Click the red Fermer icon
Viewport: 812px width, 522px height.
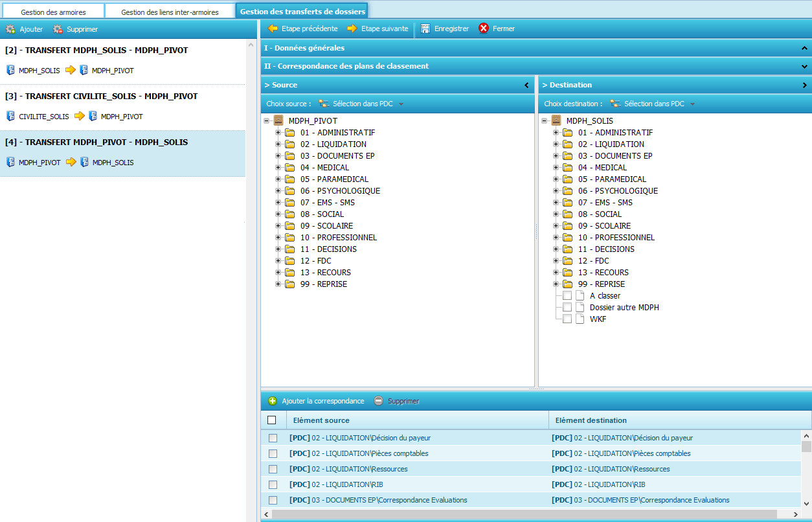[484, 28]
